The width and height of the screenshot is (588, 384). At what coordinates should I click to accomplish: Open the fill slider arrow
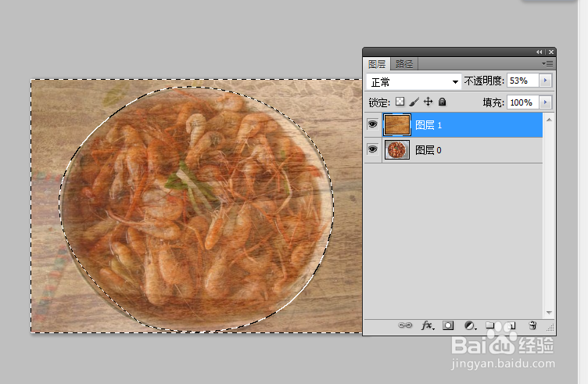click(x=545, y=102)
